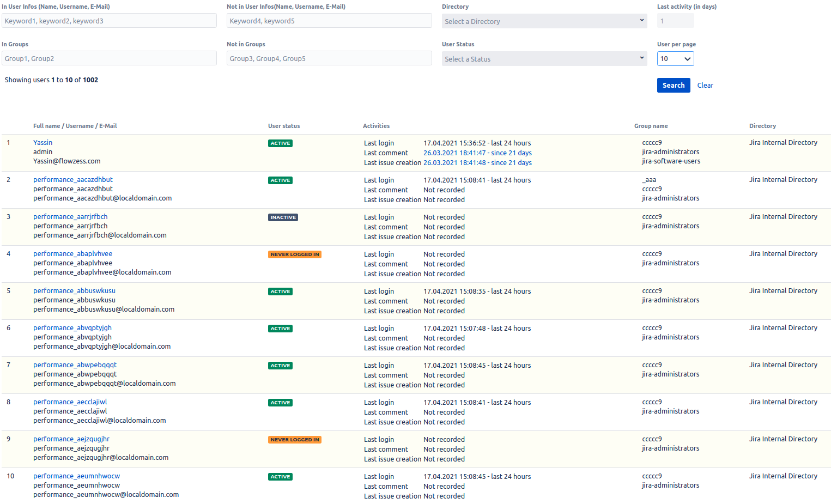Viewport: 831px width, 504px height.
Task: Open the User per page selector
Action: coord(675,59)
